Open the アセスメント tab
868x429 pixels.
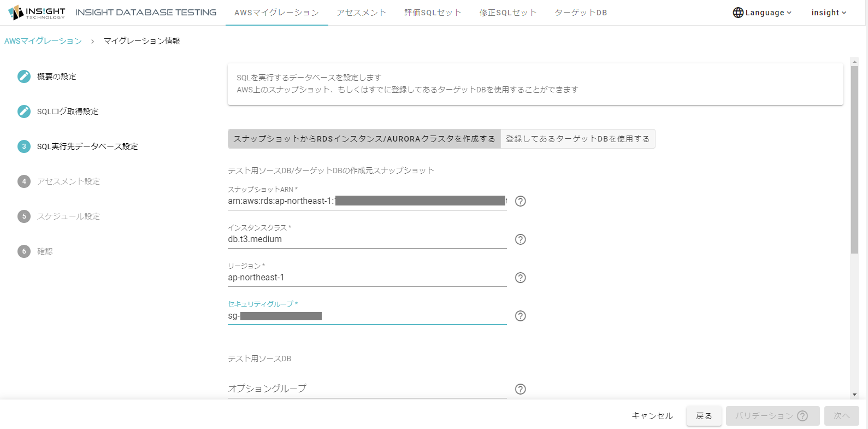click(362, 13)
